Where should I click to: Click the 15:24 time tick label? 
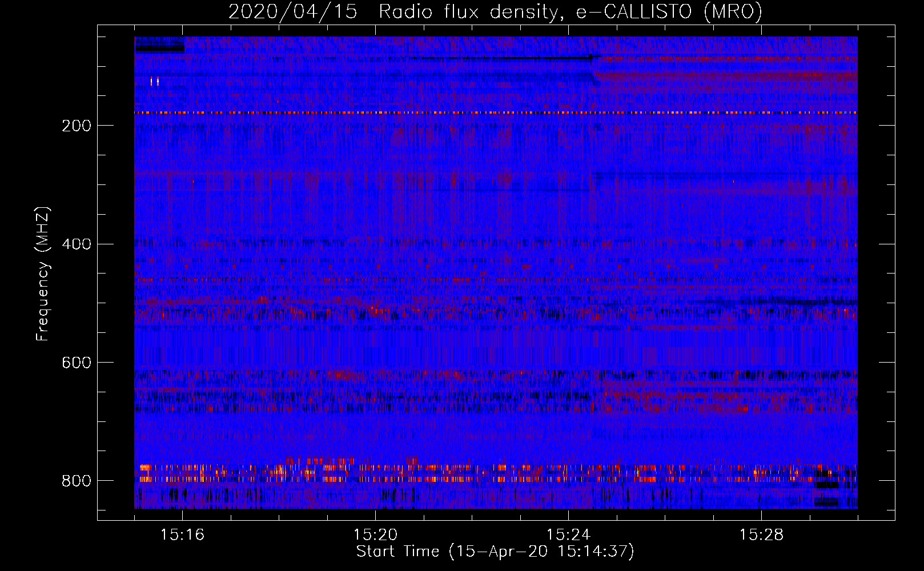pyautogui.click(x=568, y=535)
